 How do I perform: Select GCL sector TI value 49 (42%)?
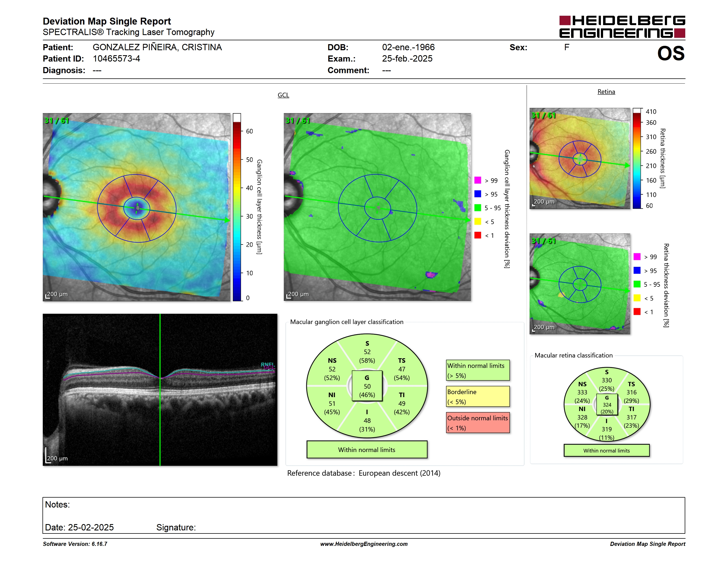[402, 403]
